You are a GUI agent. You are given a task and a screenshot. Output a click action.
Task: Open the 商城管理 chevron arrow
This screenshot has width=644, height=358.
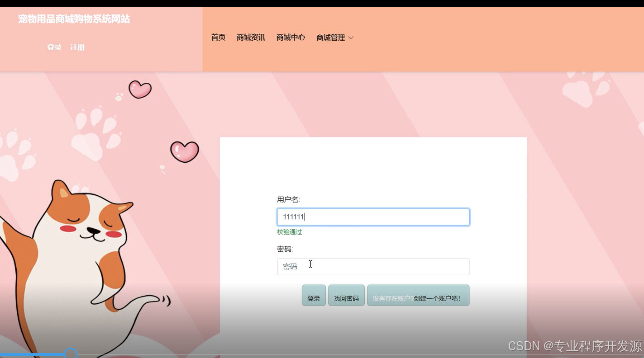(x=350, y=38)
